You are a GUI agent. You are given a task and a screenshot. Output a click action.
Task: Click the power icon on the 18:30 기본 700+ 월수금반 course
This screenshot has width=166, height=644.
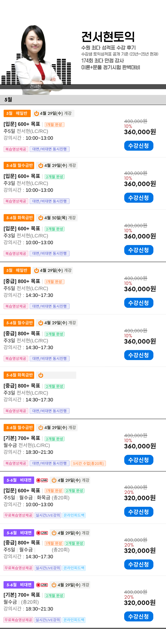[x=40, y=427]
